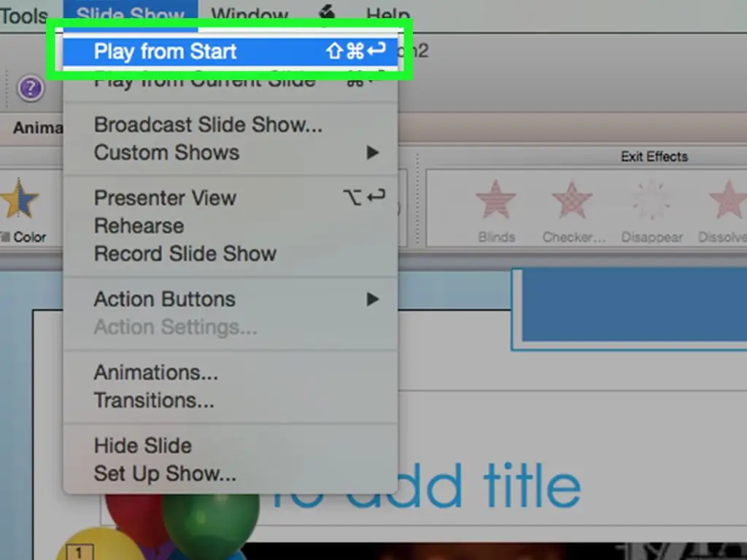The height and width of the screenshot is (560, 747).
Task: Select Play from Start menu item
Action: coord(231,51)
